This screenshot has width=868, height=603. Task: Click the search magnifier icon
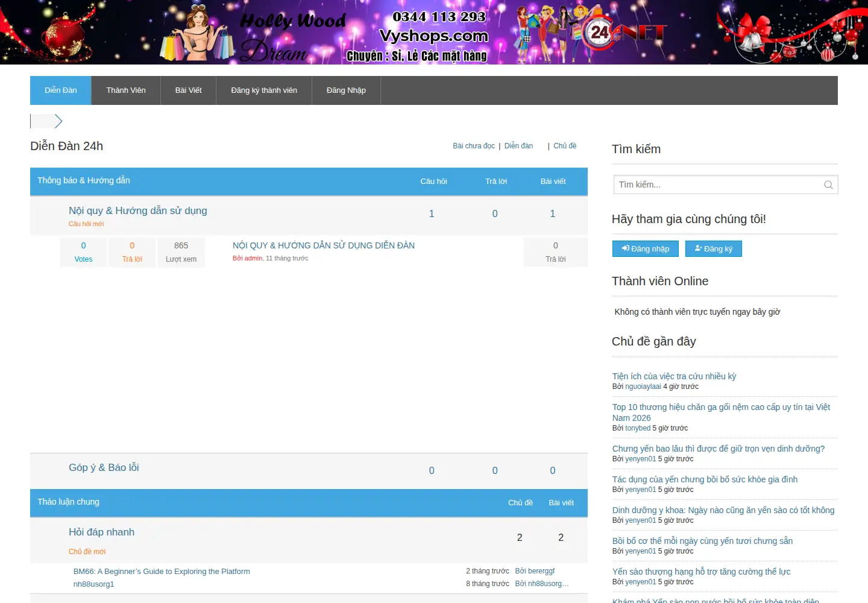(828, 185)
